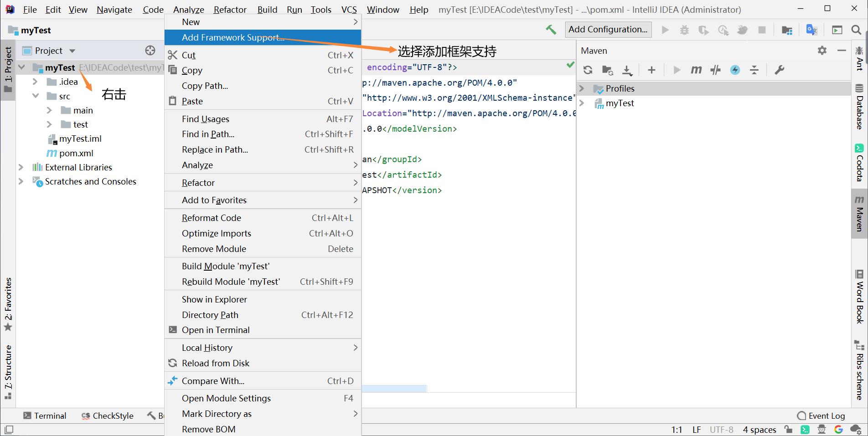Open the VCS menu in the menu bar
This screenshot has height=436, width=868.
click(349, 10)
